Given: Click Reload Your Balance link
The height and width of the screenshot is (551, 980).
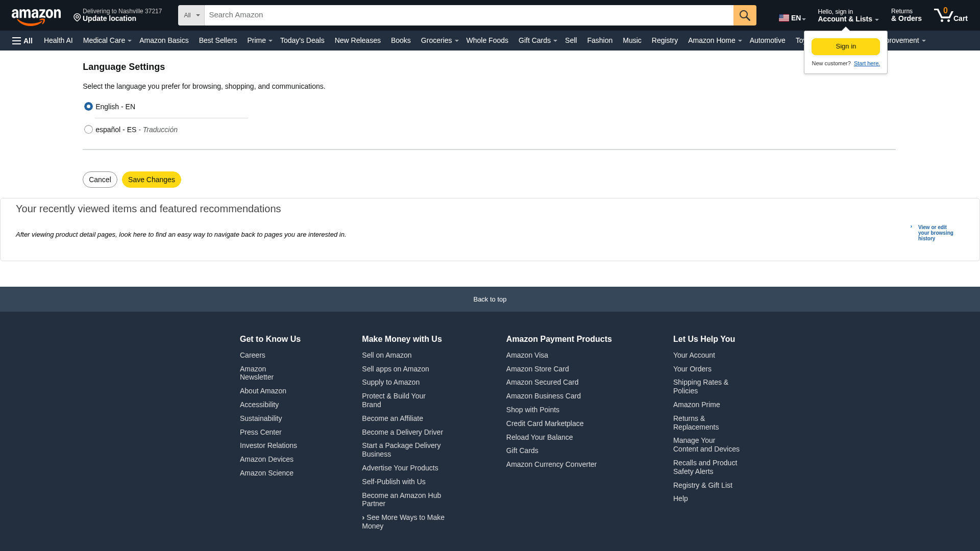Looking at the screenshot, I should point(540,437).
